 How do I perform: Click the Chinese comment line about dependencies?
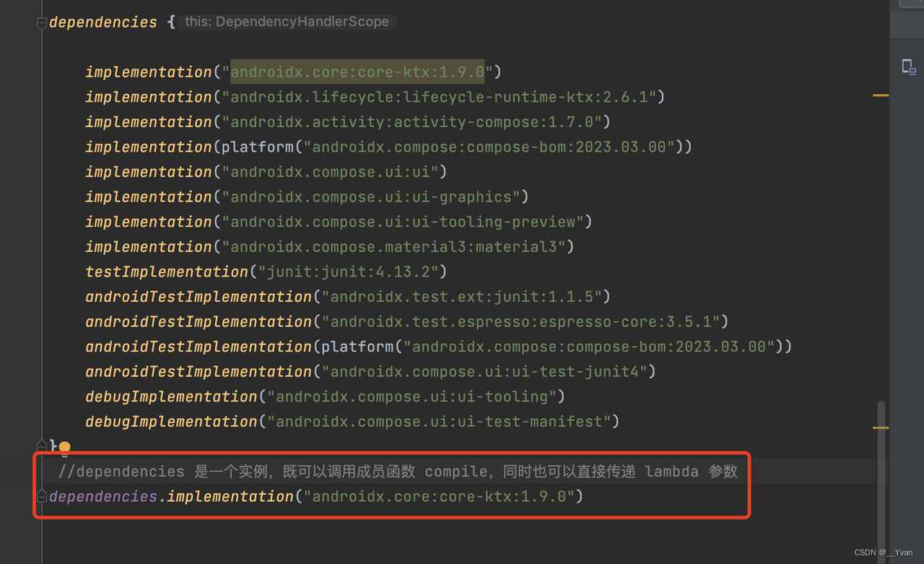tap(398, 472)
